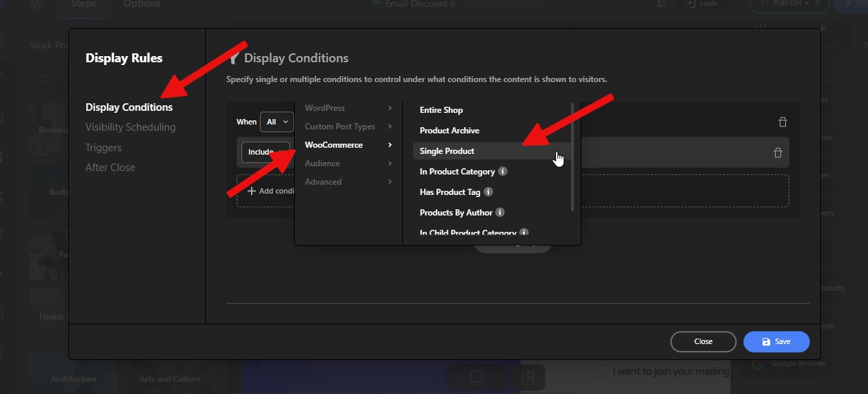Save the display rules
The height and width of the screenshot is (394, 868).
(x=776, y=341)
